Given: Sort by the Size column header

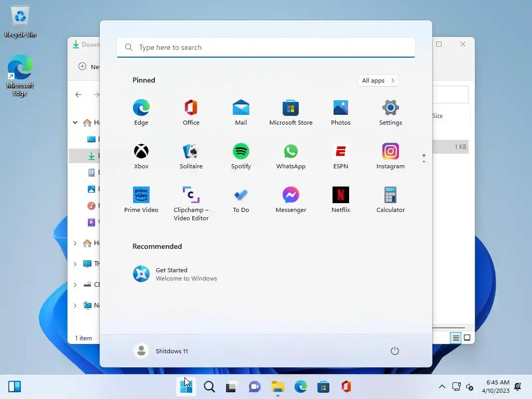Looking at the screenshot, I should [x=437, y=116].
